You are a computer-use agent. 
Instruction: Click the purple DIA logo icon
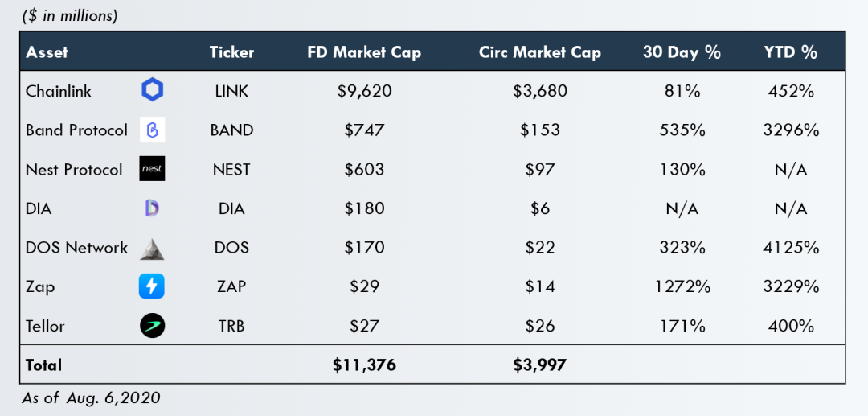pyautogui.click(x=152, y=208)
